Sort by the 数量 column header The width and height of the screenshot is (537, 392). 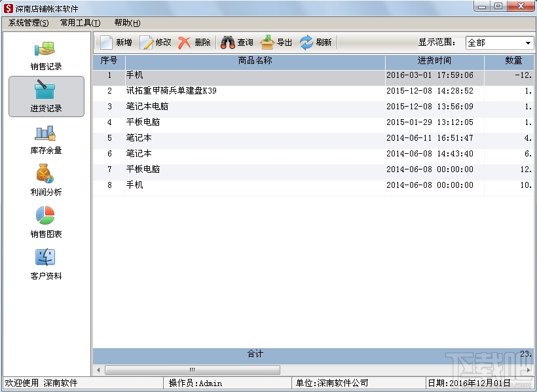(509, 61)
